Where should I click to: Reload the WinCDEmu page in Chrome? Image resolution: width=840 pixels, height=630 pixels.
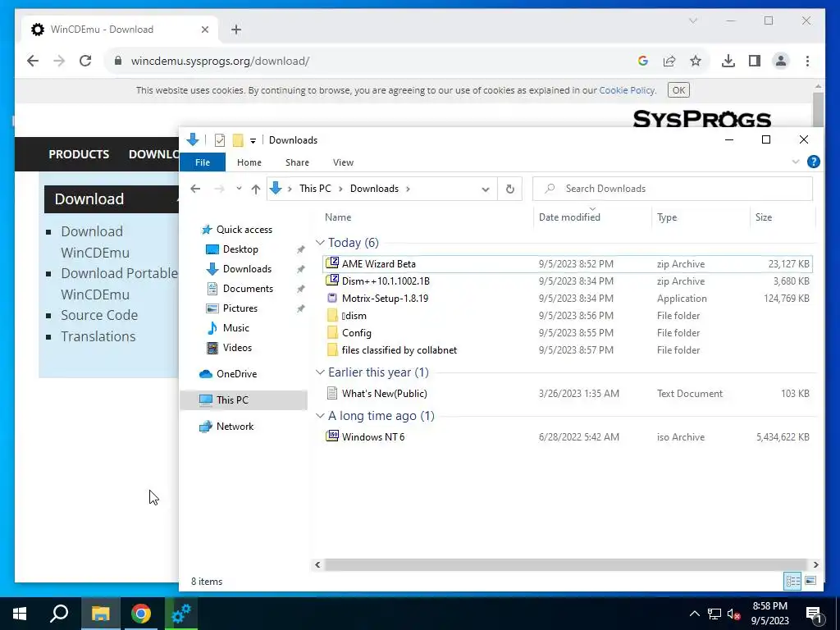[85, 61]
